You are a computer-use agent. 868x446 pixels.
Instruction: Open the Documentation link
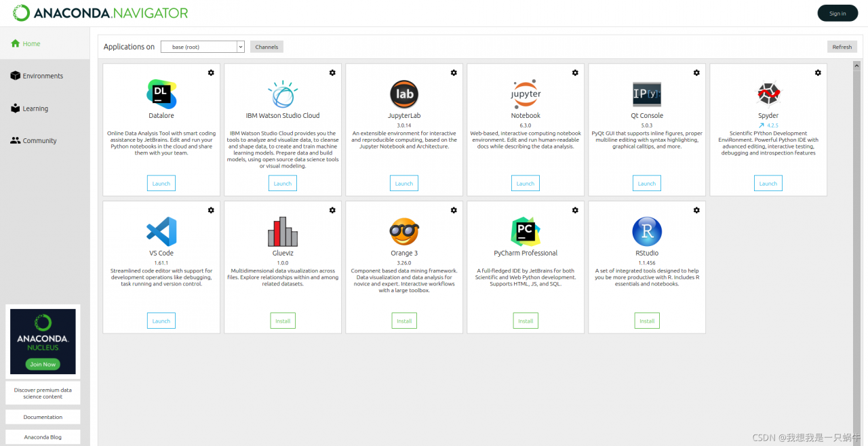43,417
